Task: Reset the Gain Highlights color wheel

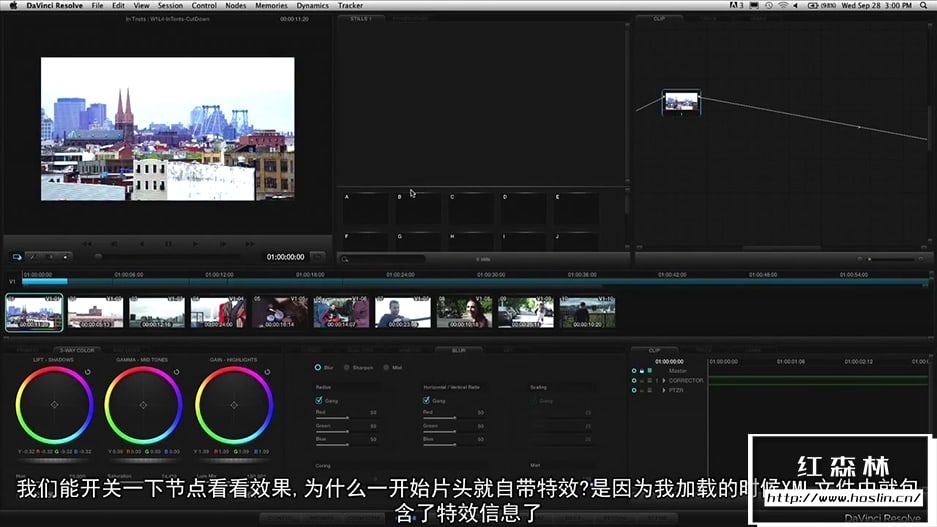Action: pos(267,372)
